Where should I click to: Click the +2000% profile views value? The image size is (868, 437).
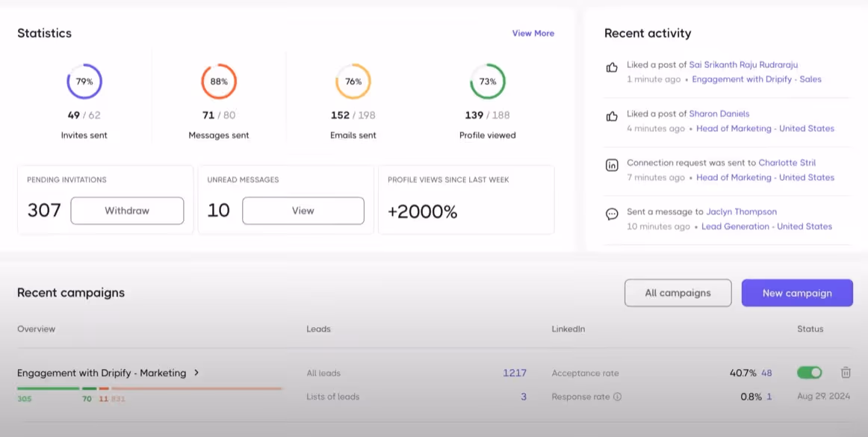422,211
